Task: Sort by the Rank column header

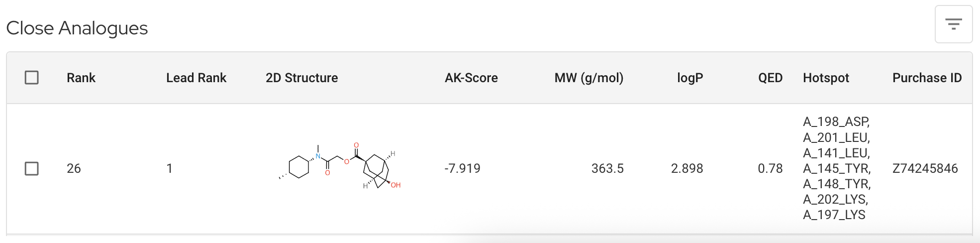Action: [81, 78]
